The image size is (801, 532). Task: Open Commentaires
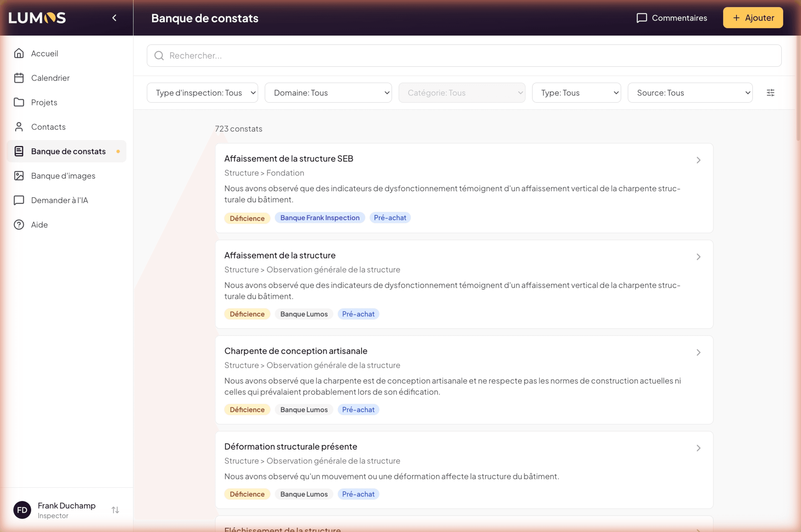pyautogui.click(x=672, y=18)
